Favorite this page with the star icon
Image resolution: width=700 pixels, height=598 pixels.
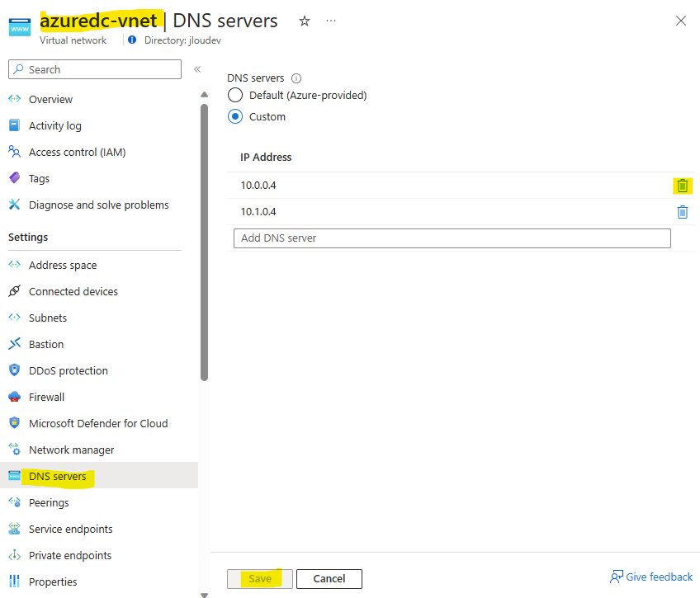click(305, 21)
